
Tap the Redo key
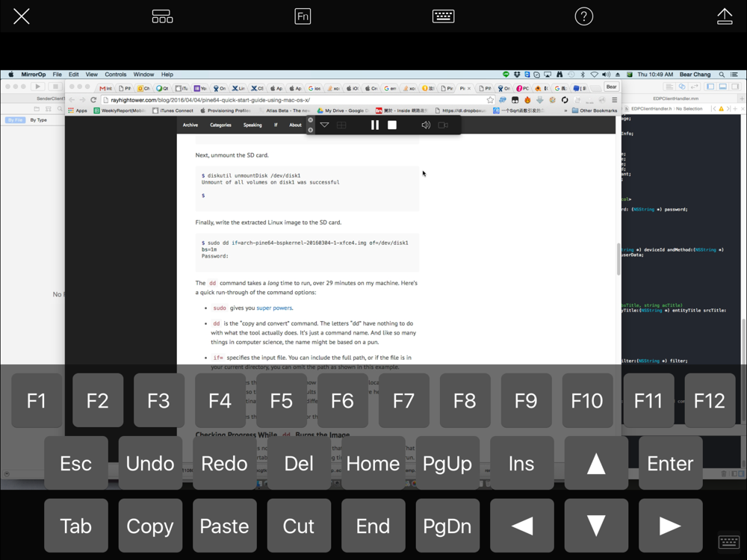[224, 463]
